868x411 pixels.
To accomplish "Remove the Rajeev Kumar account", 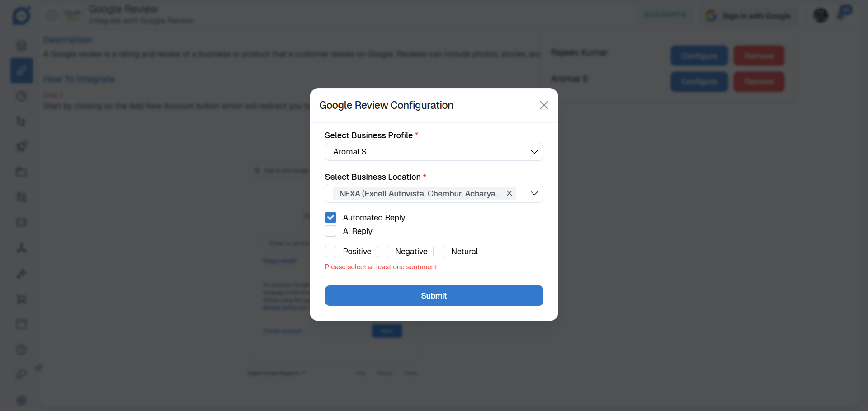I will coord(759,56).
